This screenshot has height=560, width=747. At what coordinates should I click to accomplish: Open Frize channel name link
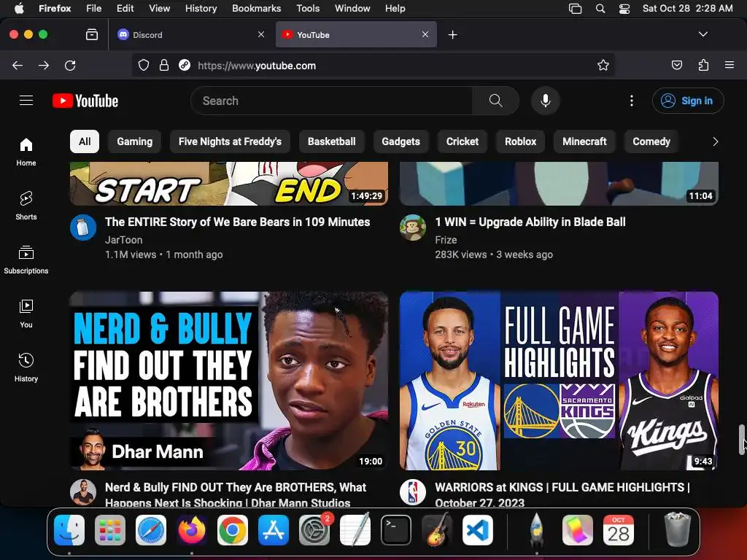click(446, 240)
